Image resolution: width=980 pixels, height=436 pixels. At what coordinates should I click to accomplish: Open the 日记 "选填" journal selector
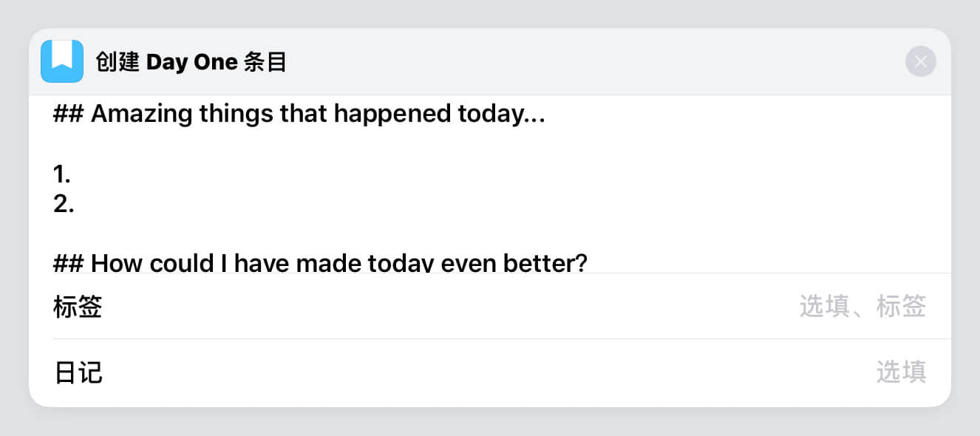click(900, 372)
